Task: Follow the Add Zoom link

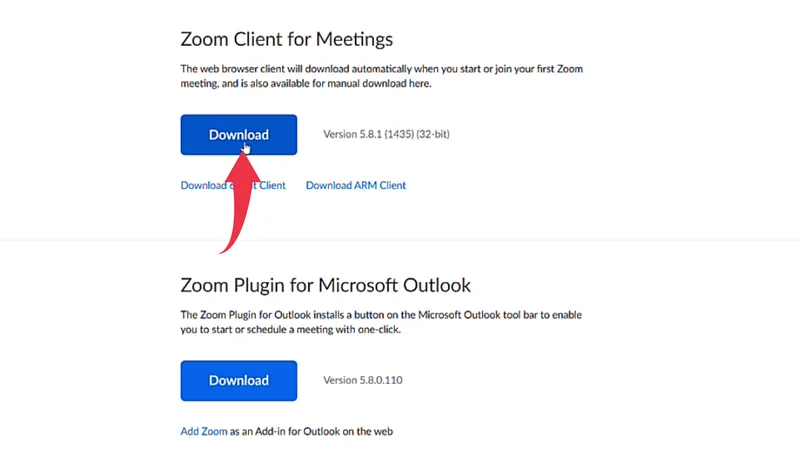Action: (204, 432)
